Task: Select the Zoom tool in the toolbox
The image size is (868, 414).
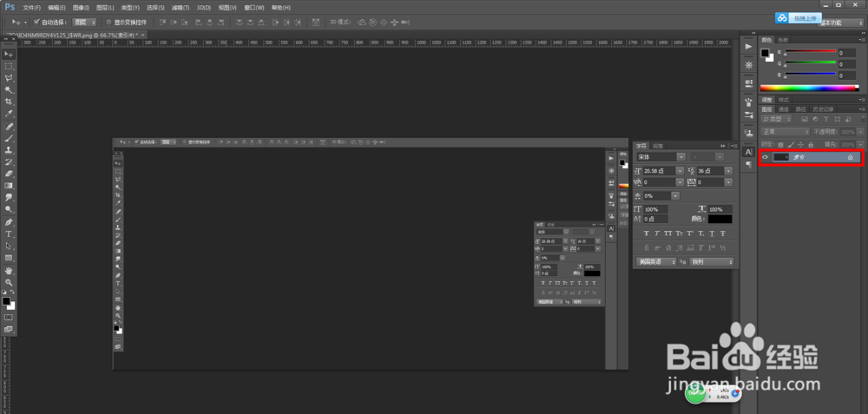Action: point(9,283)
